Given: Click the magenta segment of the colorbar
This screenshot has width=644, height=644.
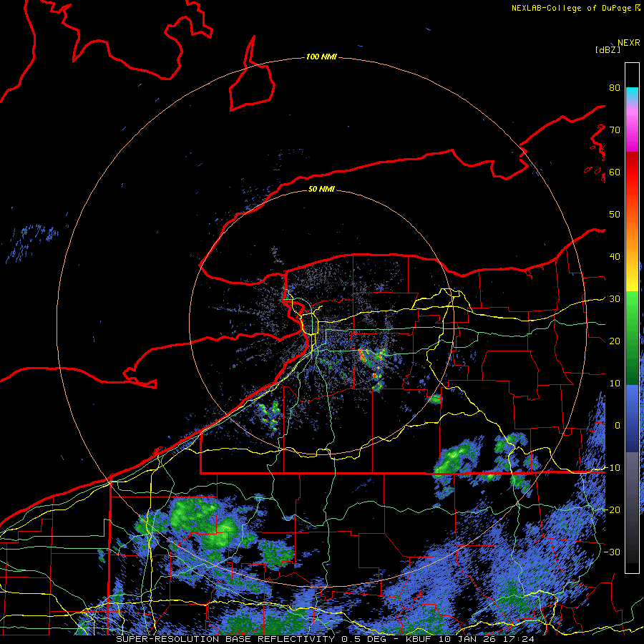Looking at the screenshot, I should tap(632, 132).
